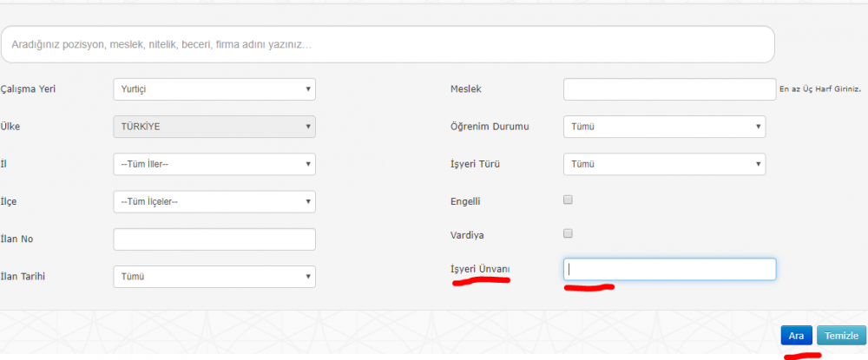Click the İşyeri Ünvanı input field
The width and height of the screenshot is (868, 360).
pos(670,269)
